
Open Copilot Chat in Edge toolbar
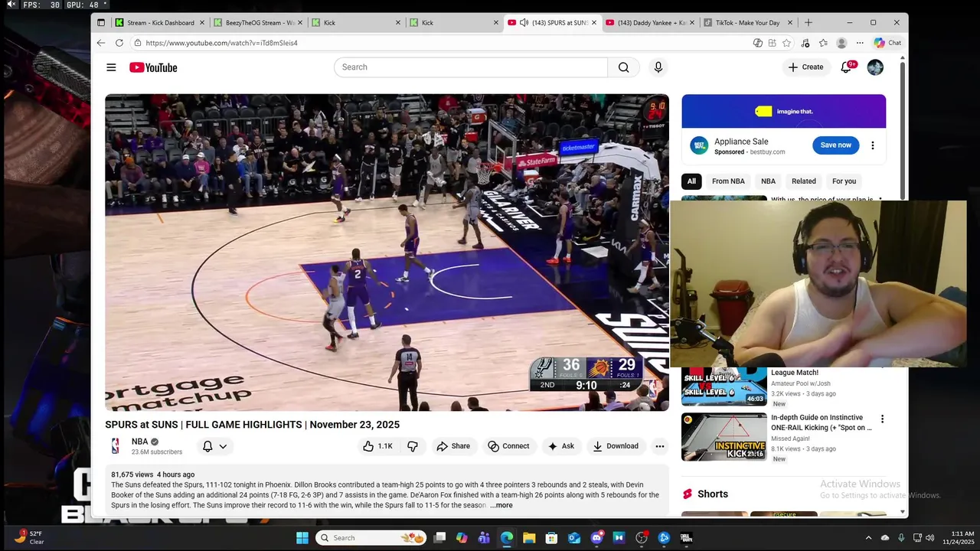(x=887, y=43)
